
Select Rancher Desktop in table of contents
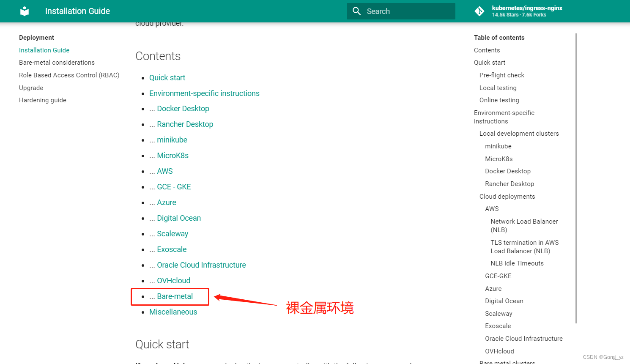click(x=509, y=184)
